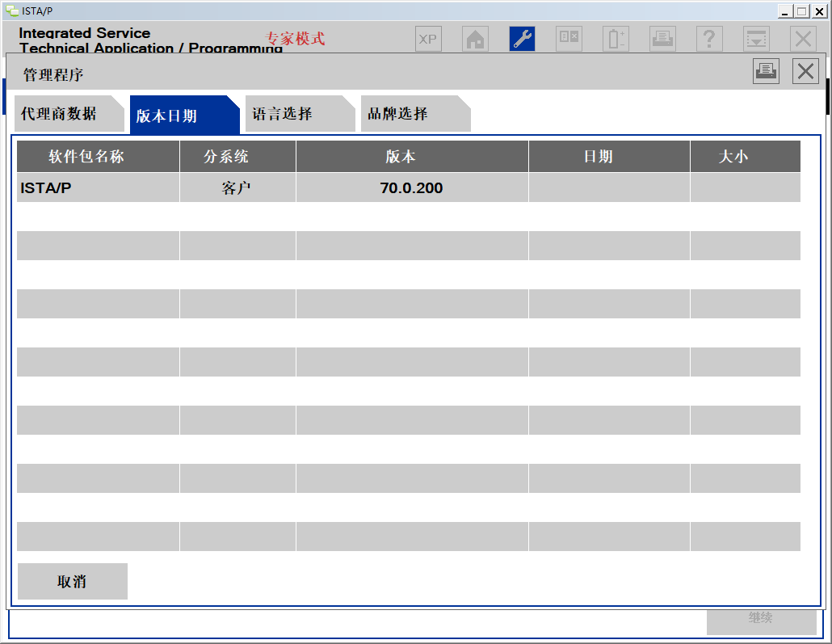Click the 软件包名称 column header
832x644 pixels.
98,157
